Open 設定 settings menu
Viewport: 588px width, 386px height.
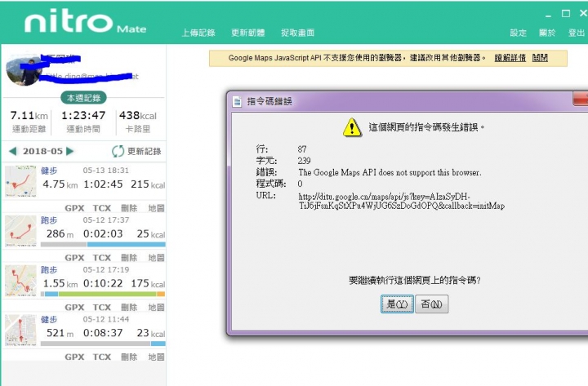coord(519,33)
